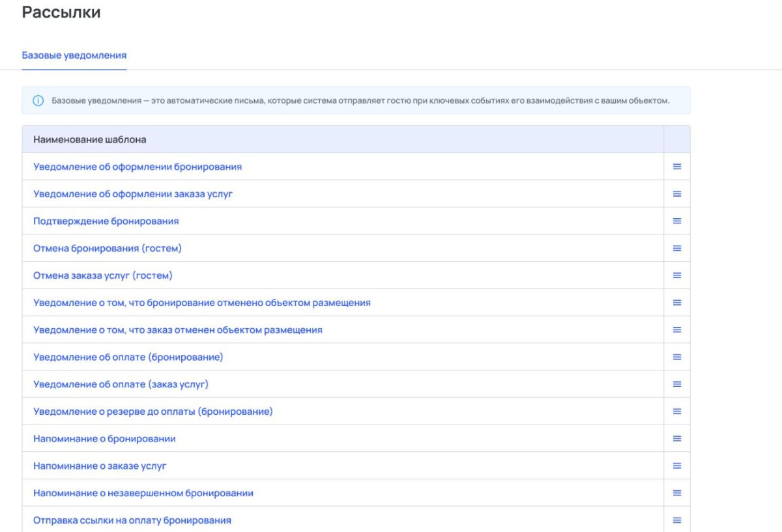Open the actions menu for Напоминание о бронировании
782x532 pixels.
point(676,438)
